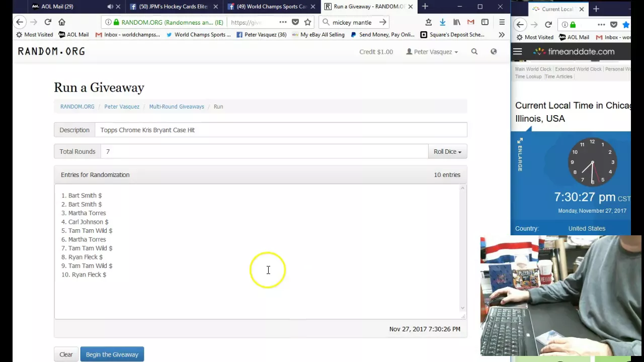Open Send Money PayPal bookmark
The image size is (644, 362).
pyautogui.click(x=382, y=35)
